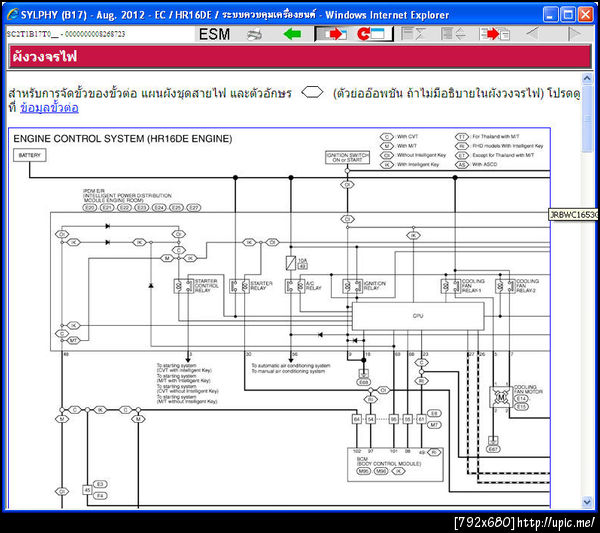The image size is (600, 533).
Task: Click the red circular return-window icon
Action: [371, 34]
